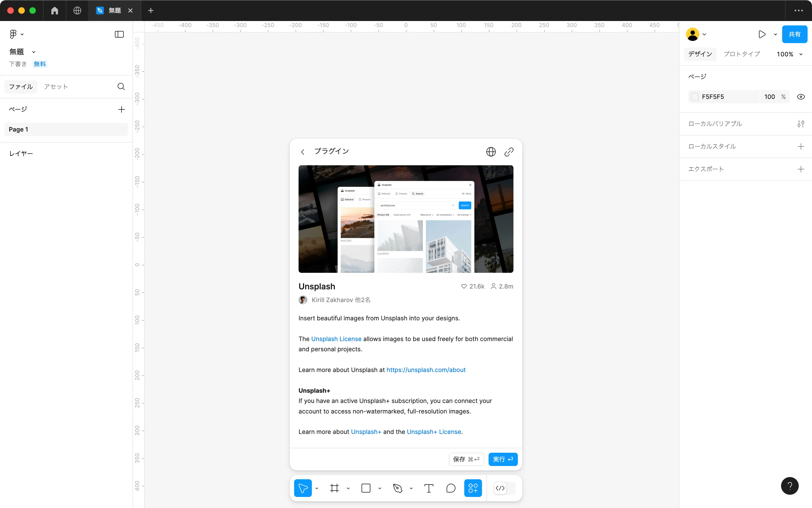The image size is (812, 508).
Task: Select the Frame tool in bottom toolbar
Action: click(x=334, y=488)
